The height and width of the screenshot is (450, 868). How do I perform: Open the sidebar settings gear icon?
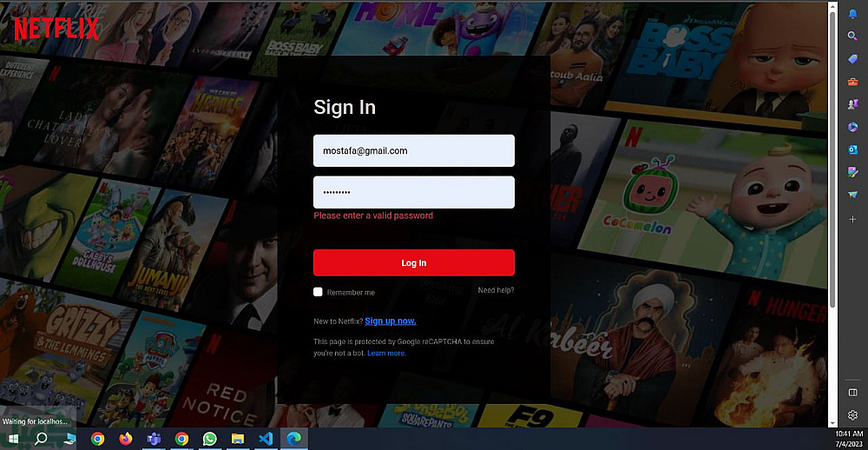point(852,415)
